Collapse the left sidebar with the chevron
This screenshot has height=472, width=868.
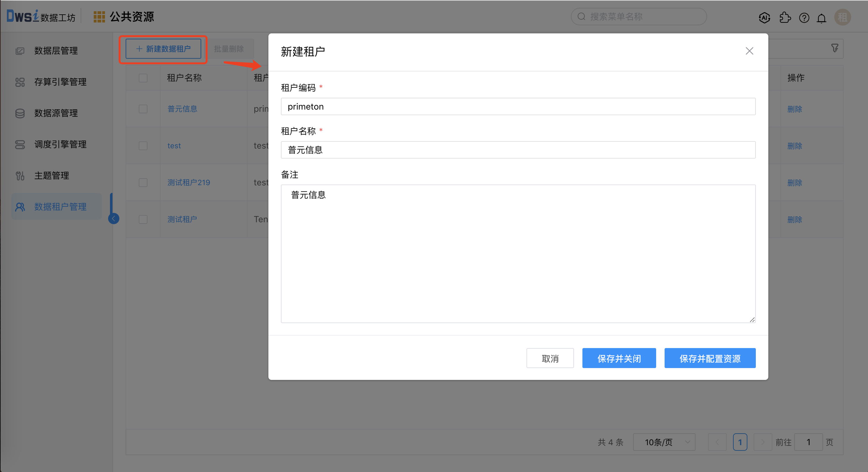click(113, 218)
